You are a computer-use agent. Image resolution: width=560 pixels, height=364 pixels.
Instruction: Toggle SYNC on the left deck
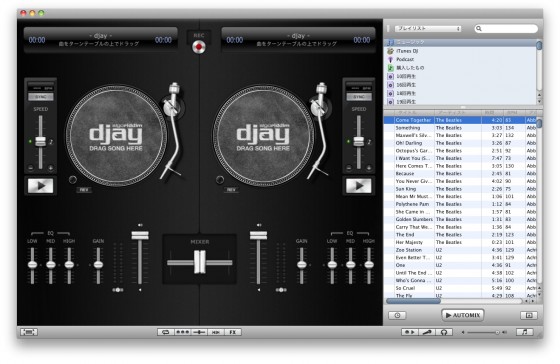[41, 97]
